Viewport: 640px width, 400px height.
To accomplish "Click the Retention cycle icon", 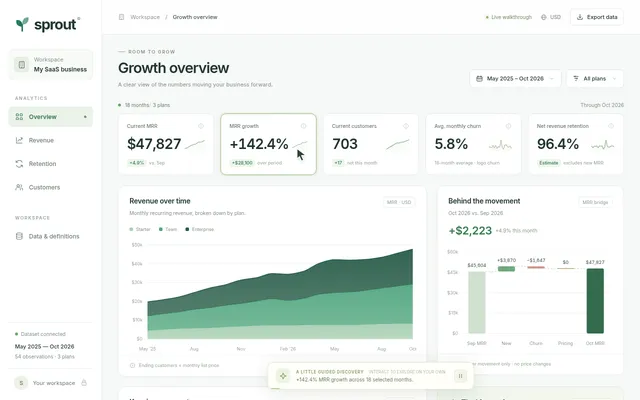I will pos(19,164).
